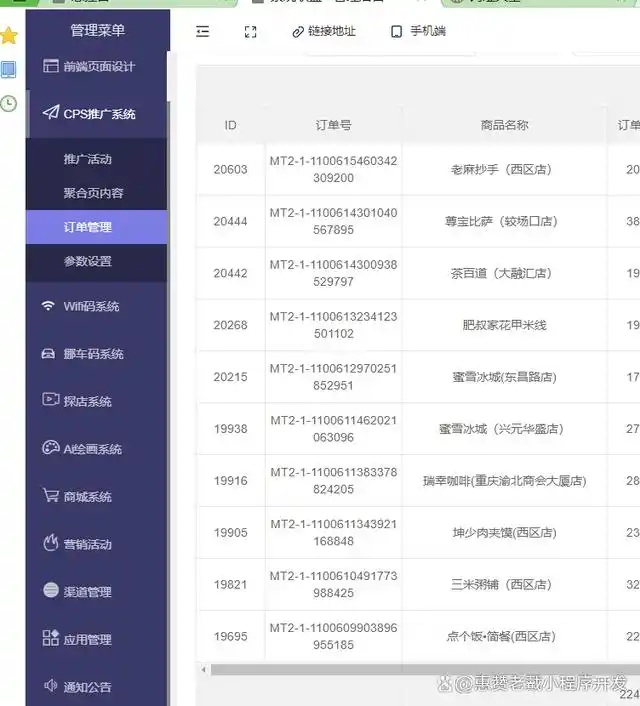The height and width of the screenshot is (706, 640).
Task: Open the 探店系统 video icon
Action: 49,401
